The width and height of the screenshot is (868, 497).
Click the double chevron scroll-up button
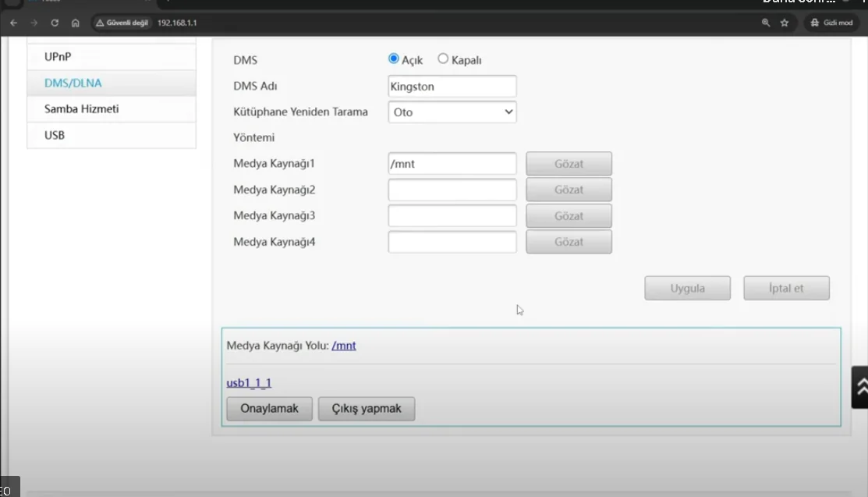coord(859,387)
